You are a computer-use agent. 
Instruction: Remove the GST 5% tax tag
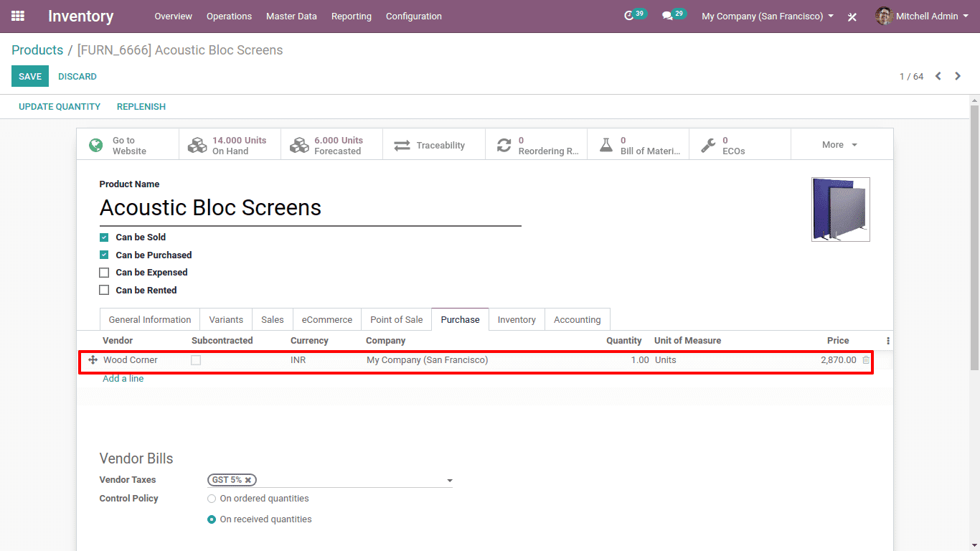pyautogui.click(x=248, y=480)
